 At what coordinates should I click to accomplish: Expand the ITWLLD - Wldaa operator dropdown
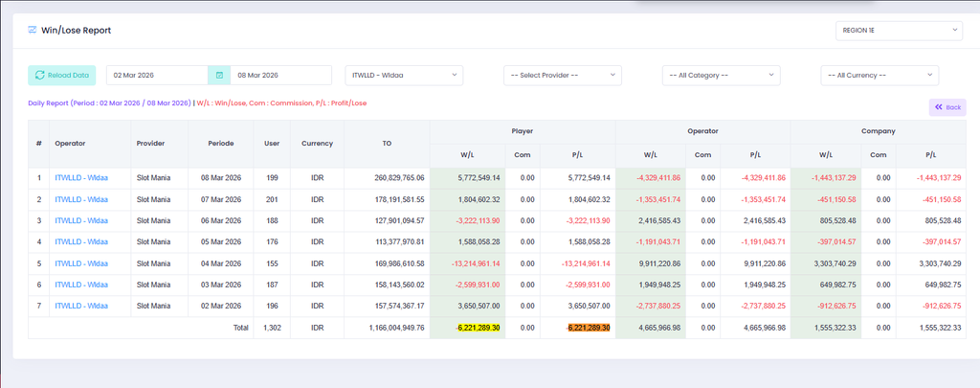click(x=404, y=75)
